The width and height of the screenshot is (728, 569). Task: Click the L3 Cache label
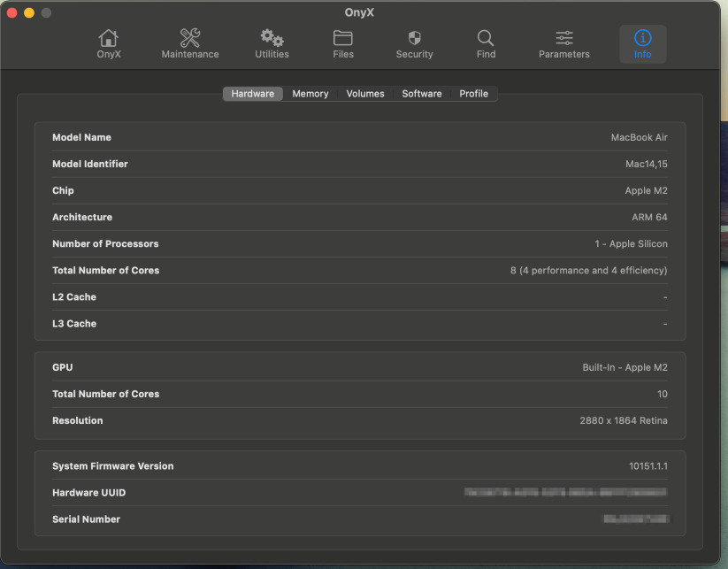tap(74, 324)
